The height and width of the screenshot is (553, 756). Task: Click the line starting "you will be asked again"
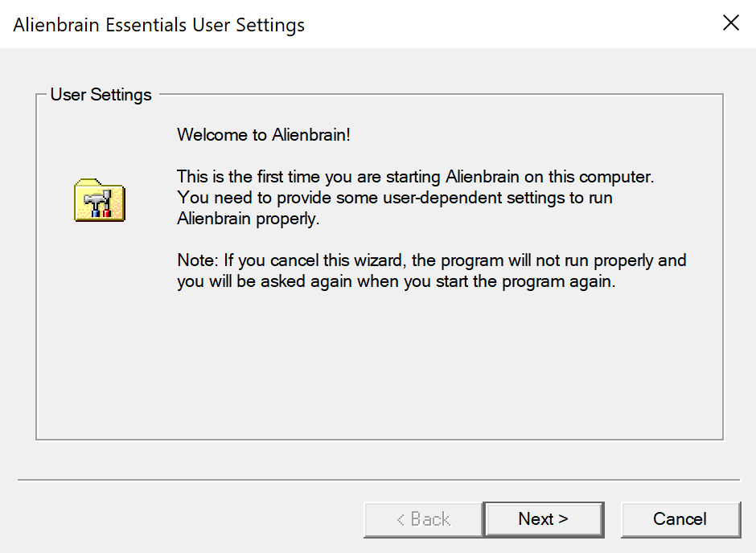pyautogui.click(x=396, y=282)
